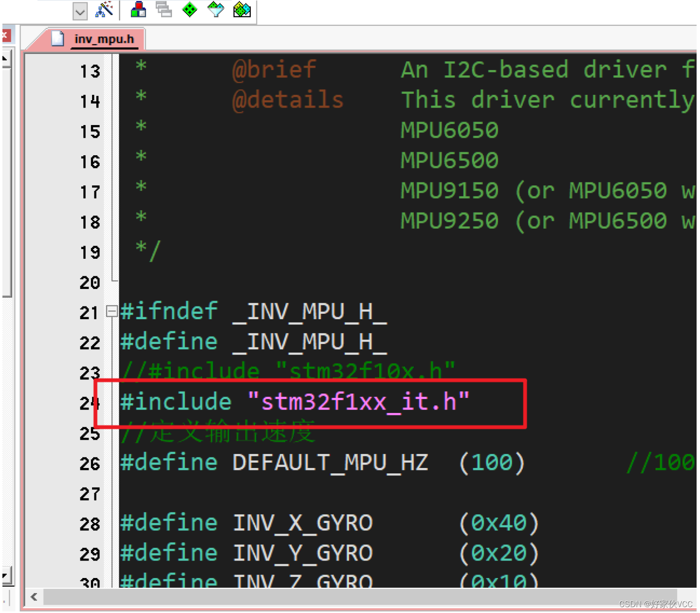700x613 pixels.
Task: Click the left panel's scroll up arrow
Action: [5, 59]
